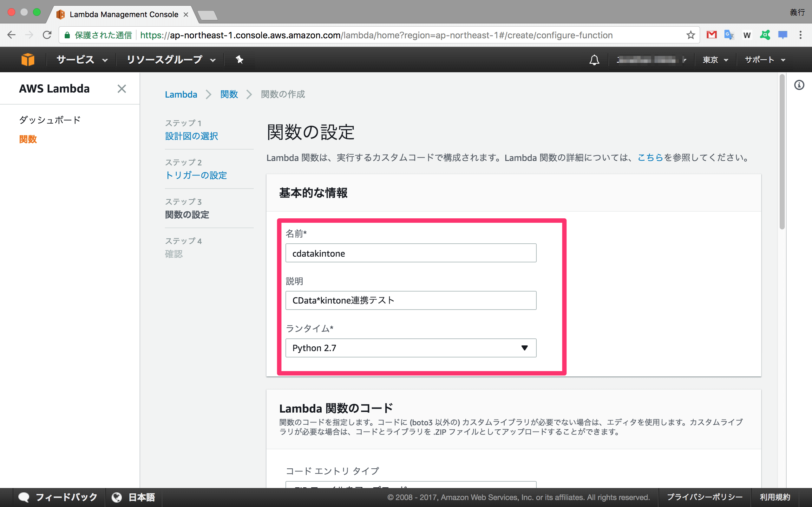
Task: Open the Google Translate extension icon
Action: pyautogui.click(x=729, y=35)
